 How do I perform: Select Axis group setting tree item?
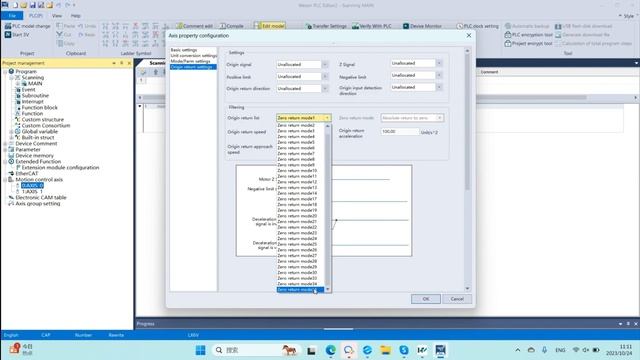tap(38, 203)
